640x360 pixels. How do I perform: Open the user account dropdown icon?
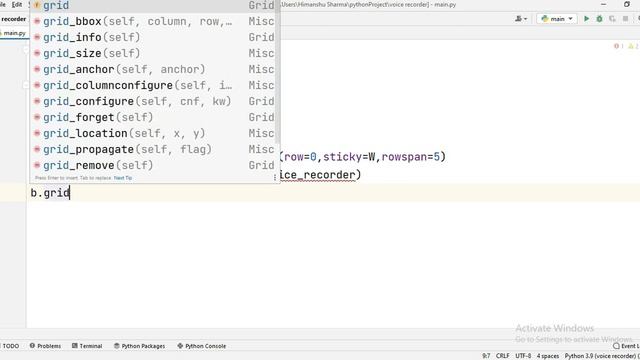(521, 19)
